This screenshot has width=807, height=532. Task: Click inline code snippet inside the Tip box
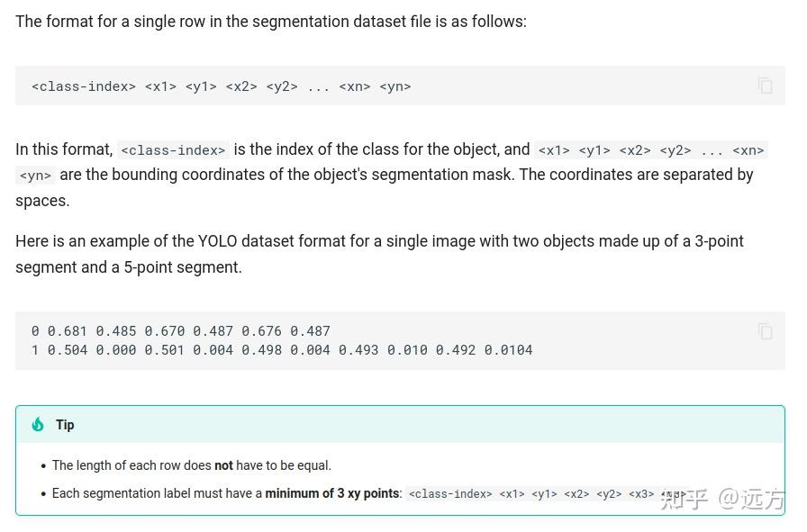click(x=547, y=494)
